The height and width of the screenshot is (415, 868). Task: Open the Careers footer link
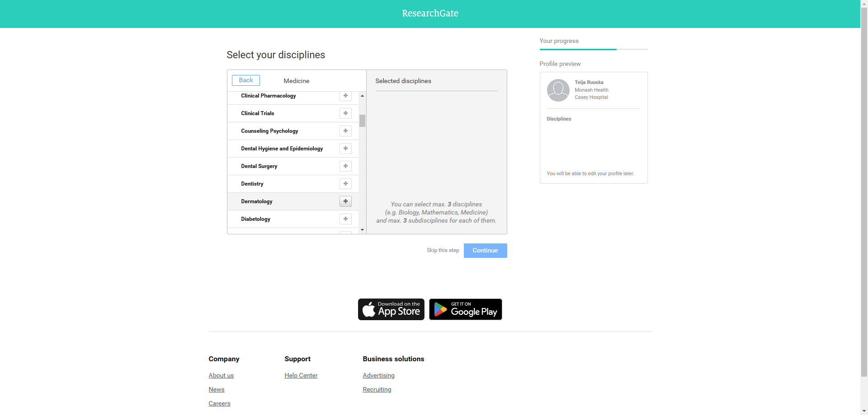pyautogui.click(x=219, y=403)
